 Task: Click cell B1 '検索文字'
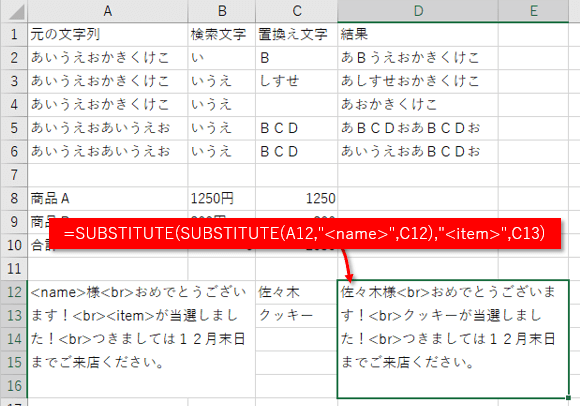pyautogui.click(x=222, y=34)
